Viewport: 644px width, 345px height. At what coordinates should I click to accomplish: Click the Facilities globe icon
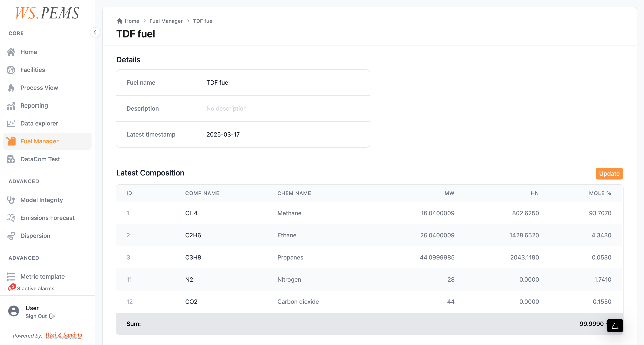pos(11,70)
